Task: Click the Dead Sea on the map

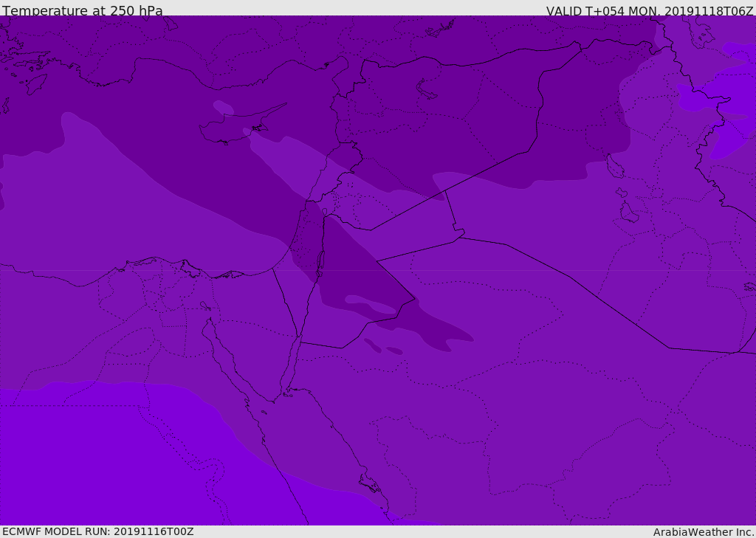Action: [320, 262]
